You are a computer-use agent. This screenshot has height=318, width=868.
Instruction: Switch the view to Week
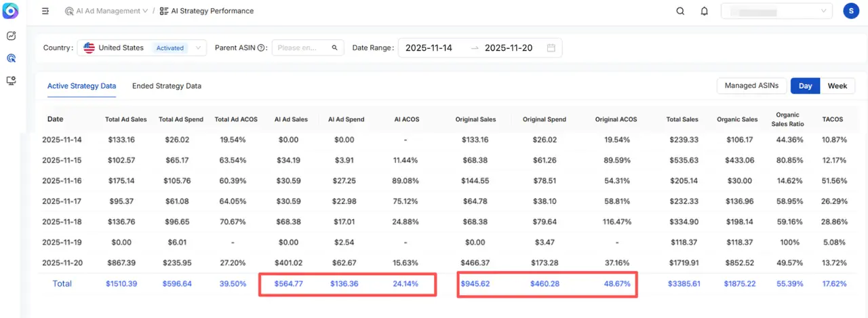pos(837,86)
